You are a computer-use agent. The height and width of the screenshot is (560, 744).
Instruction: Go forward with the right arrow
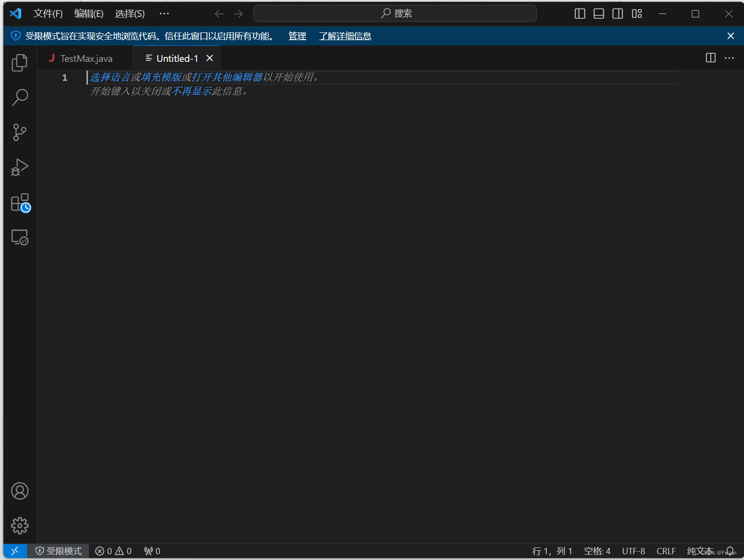[x=238, y=14]
